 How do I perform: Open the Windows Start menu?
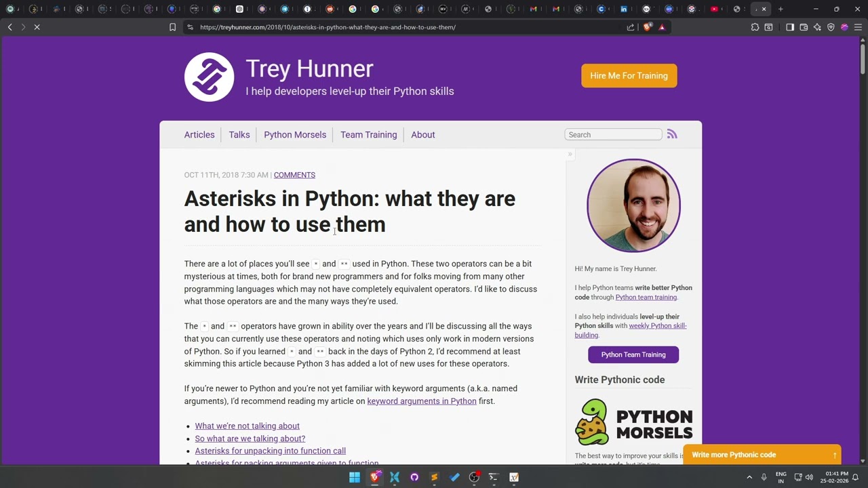point(355,477)
